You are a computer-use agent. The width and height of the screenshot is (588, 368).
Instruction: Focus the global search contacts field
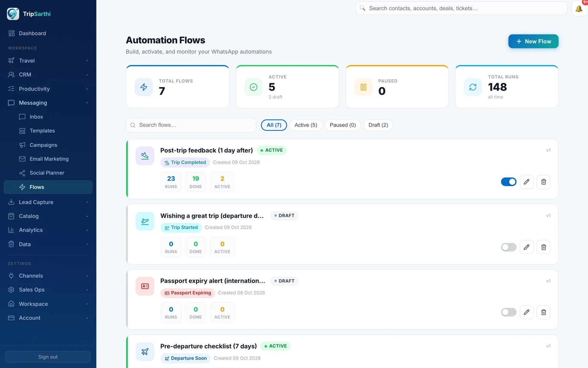pos(461,8)
